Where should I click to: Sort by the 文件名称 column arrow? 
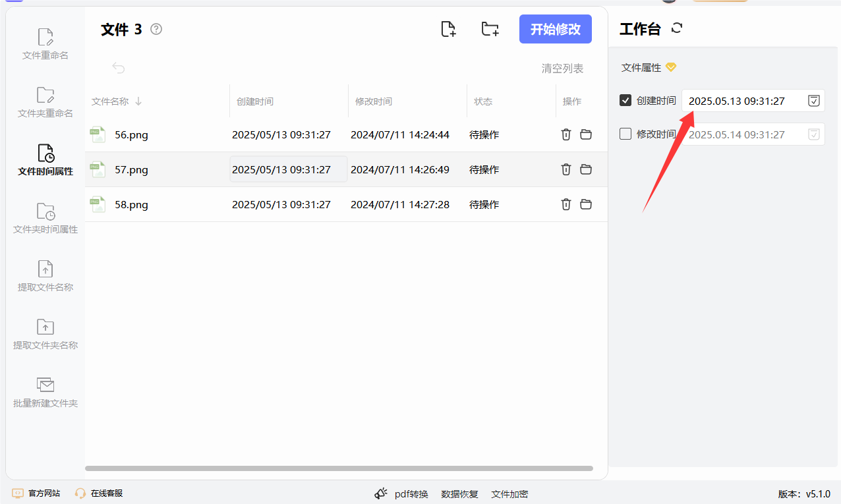coord(138,101)
